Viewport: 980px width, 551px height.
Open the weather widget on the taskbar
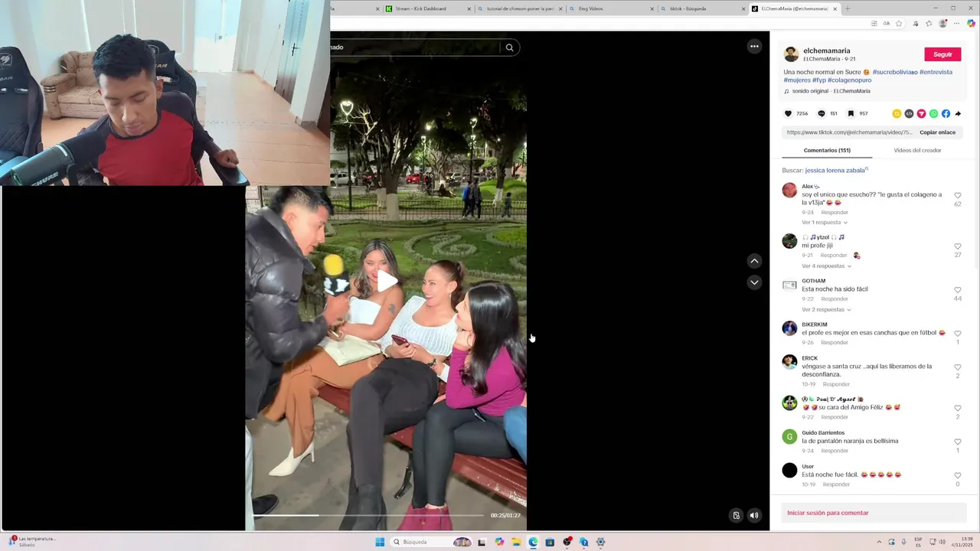pyautogui.click(x=32, y=542)
